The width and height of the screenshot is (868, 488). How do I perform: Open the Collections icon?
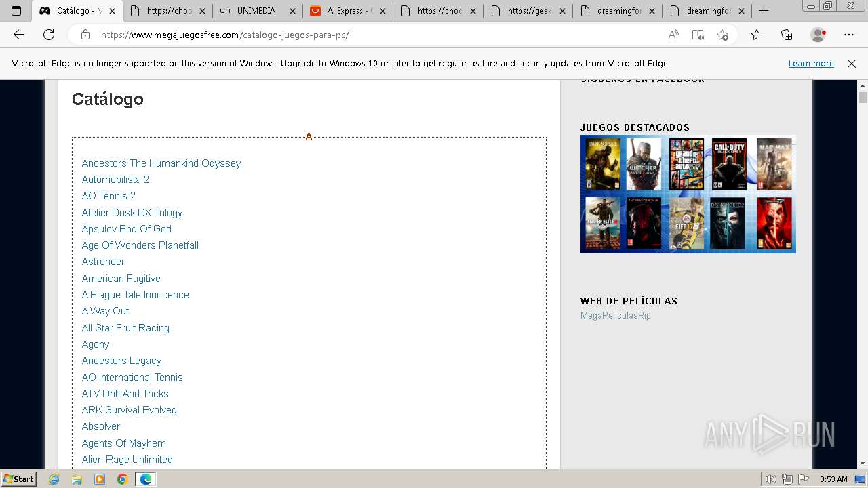coord(787,35)
